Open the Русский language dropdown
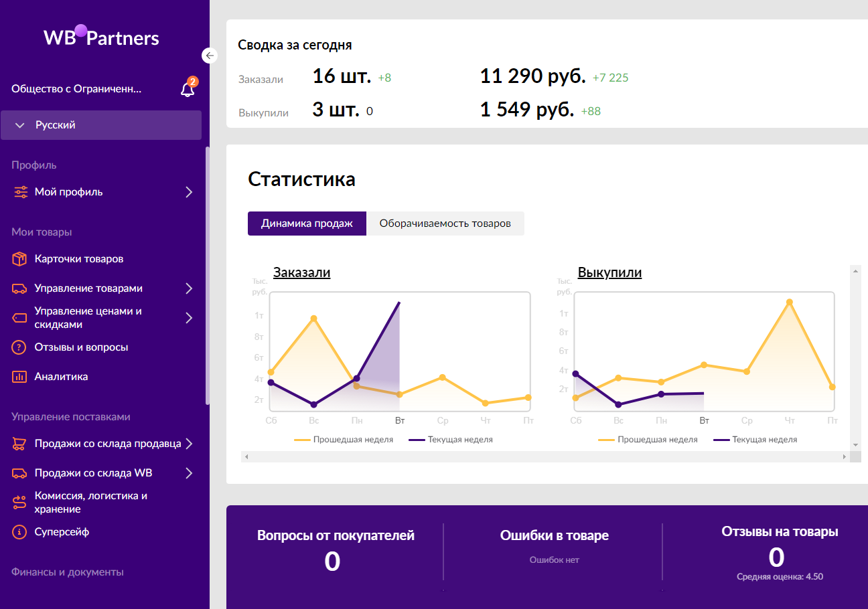Viewport: 868px width, 609px height. tap(101, 125)
